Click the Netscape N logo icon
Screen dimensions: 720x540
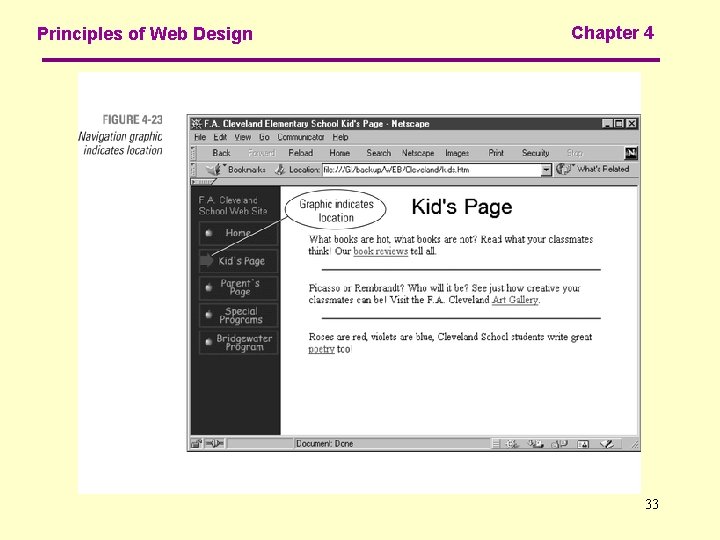pos(631,153)
